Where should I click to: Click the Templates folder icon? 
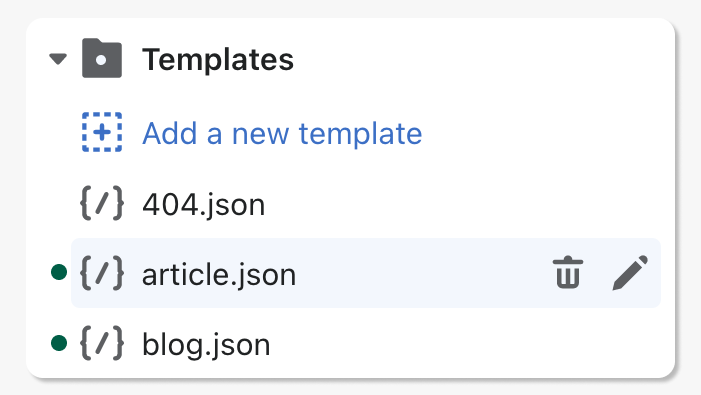[102, 58]
